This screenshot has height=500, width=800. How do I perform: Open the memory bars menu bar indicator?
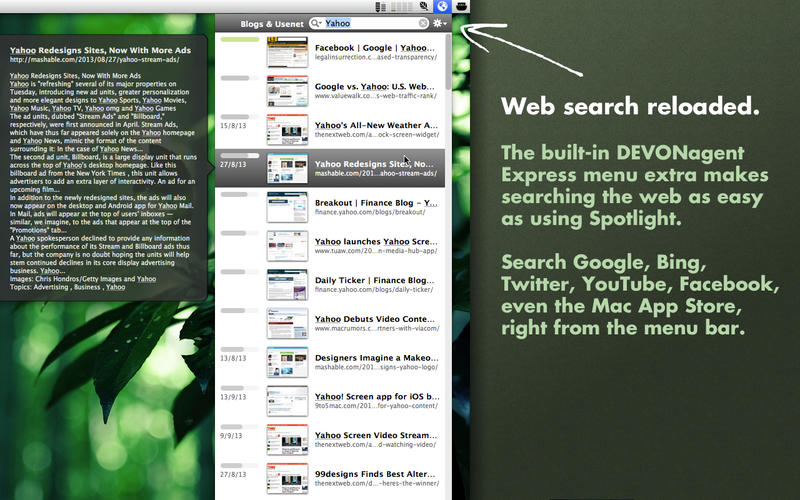point(381,6)
